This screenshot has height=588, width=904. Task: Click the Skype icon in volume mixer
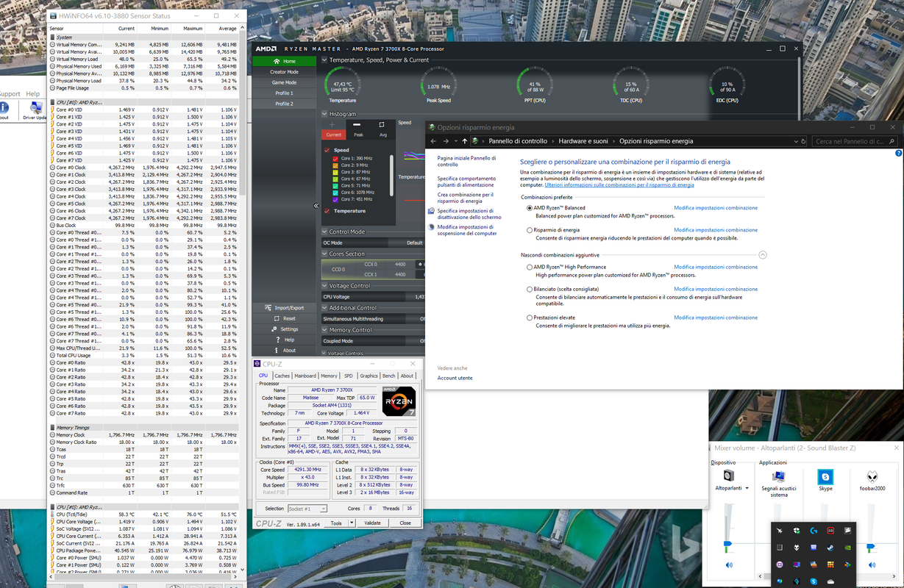tap(825, 476)
